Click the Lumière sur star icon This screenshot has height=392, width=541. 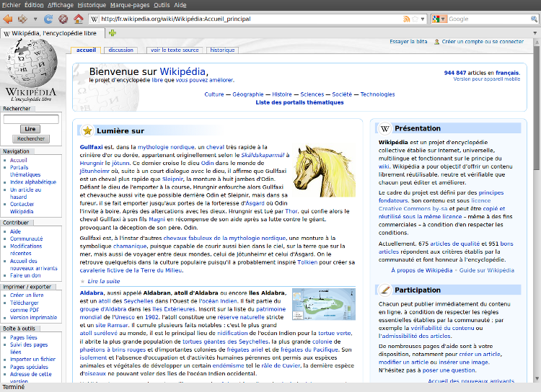pyautogui.click(x=87, y=130)
